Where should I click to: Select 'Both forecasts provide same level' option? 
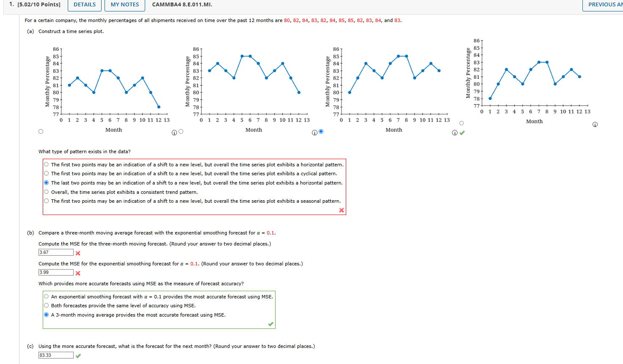point(46,306)
